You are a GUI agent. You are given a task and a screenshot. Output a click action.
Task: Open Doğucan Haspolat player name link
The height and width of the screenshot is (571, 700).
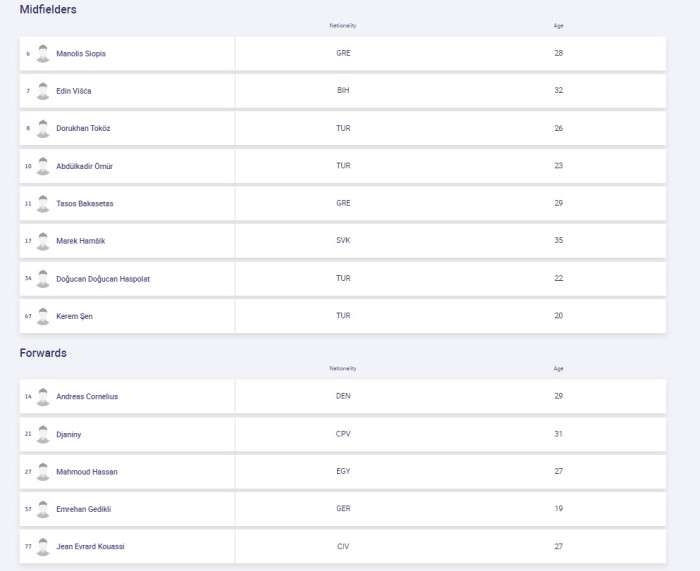103,279
